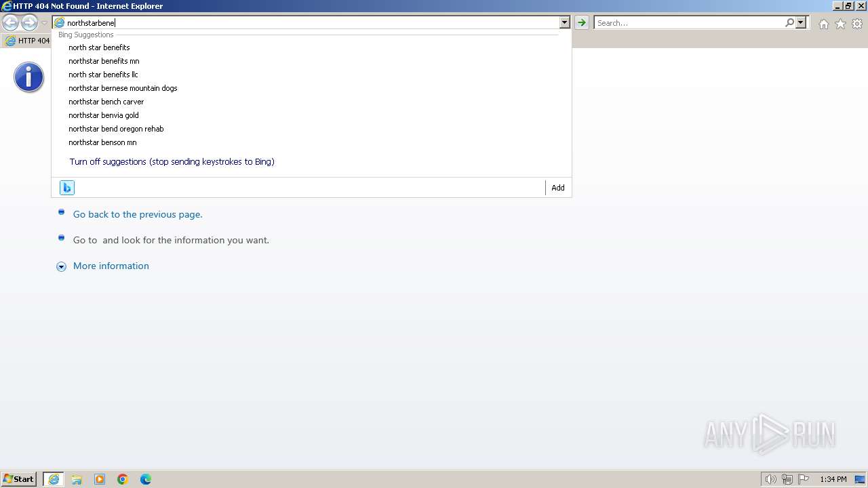Click the network tray icon
Image resolution: width=868 pixels, height=488 pixels.
point(787,479)
